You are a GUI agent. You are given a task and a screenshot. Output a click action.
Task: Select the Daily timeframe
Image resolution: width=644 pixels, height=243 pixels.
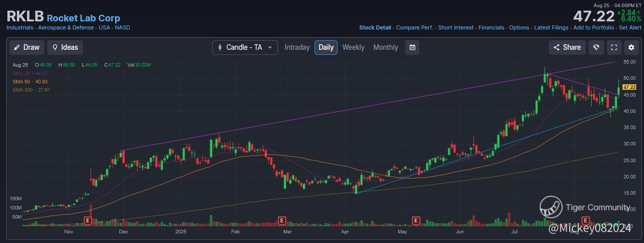click(326, 47)
